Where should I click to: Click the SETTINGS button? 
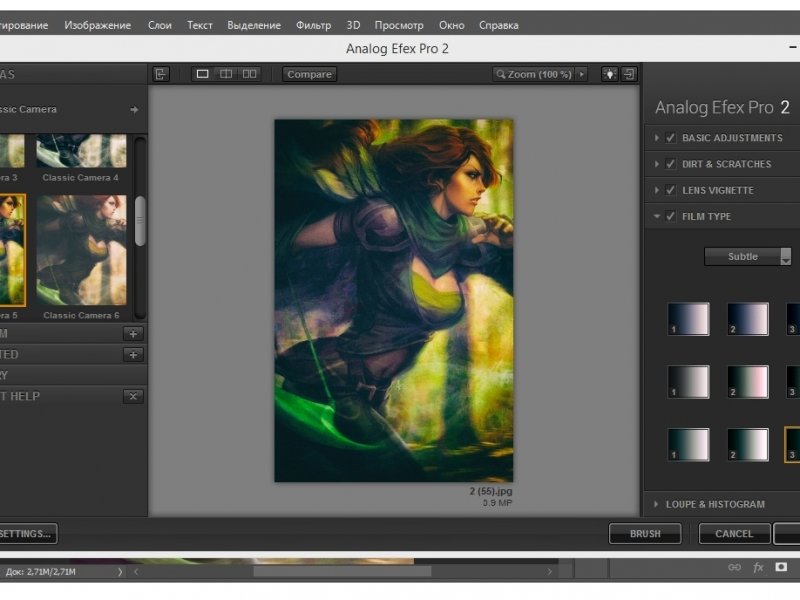point(27,534)
